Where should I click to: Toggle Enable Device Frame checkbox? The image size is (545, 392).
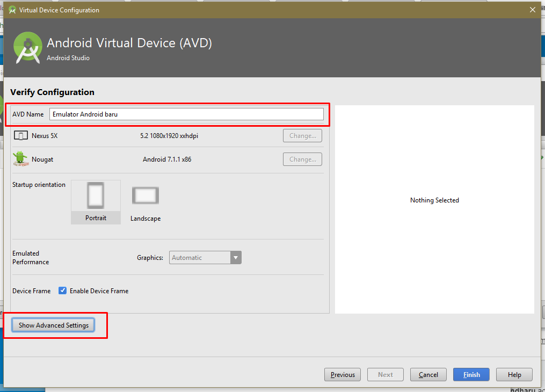point(63,291)
